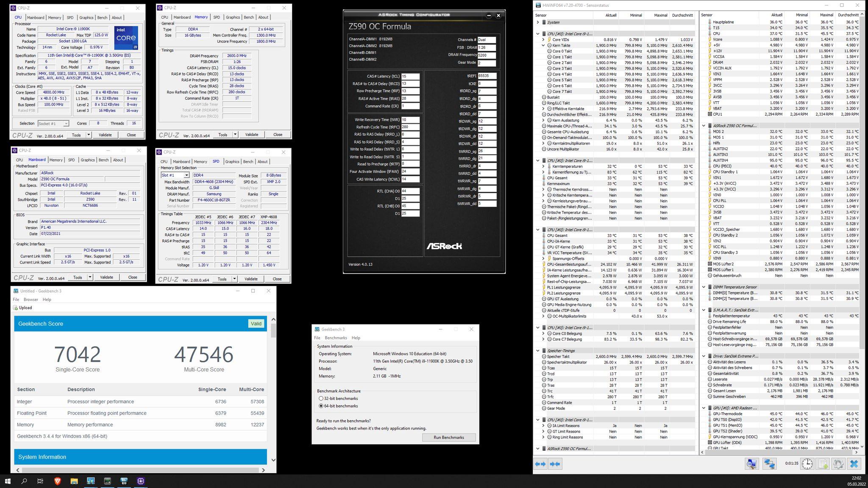Click Close button in CPU-Z SPD window
The height and width of the screenshot is (488, 868).
tap(277, 279)
